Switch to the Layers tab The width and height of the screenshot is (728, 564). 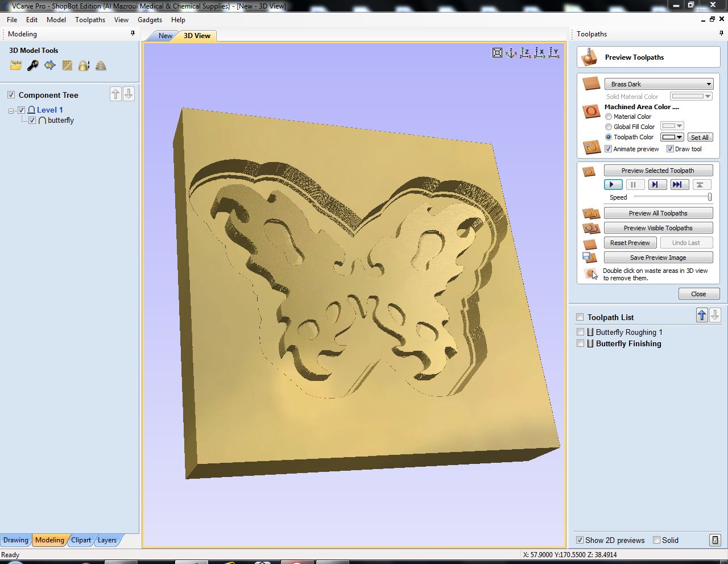[107, 540]
